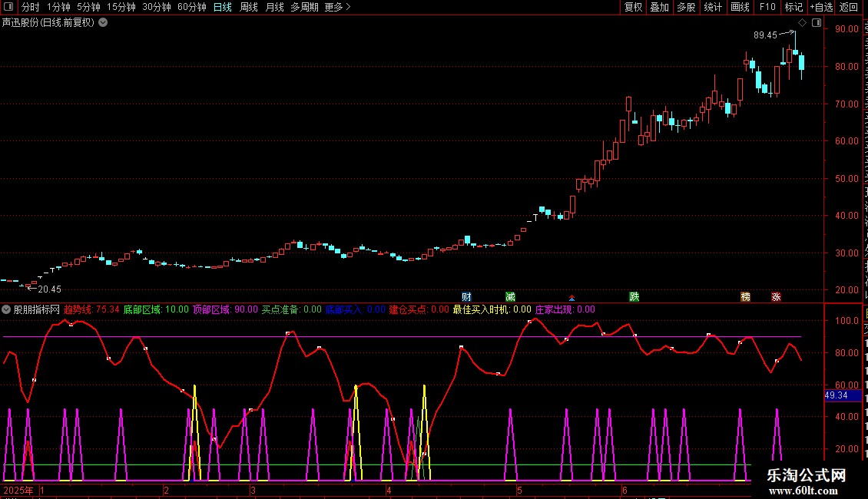The height and width of the screenshot is (499, 868).
Task: Select the 30分钟 period tab
Action: pyautogui.click(x=157, y=7)
